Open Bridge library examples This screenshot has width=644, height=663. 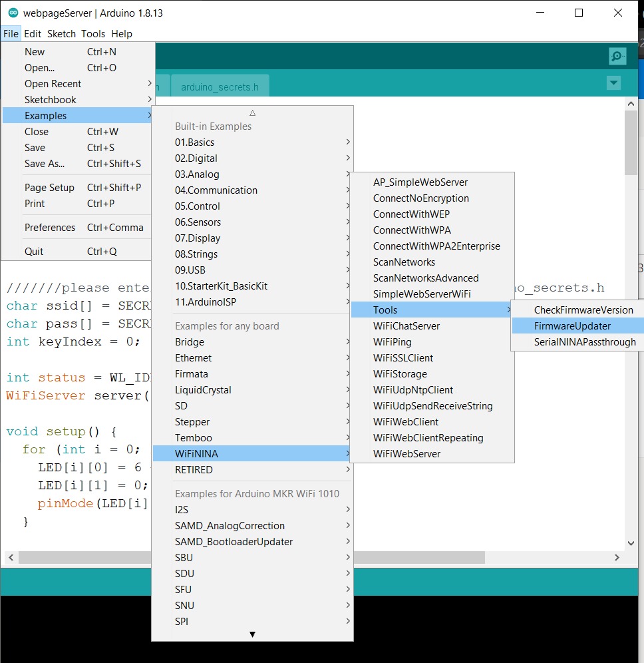point(252,342)
